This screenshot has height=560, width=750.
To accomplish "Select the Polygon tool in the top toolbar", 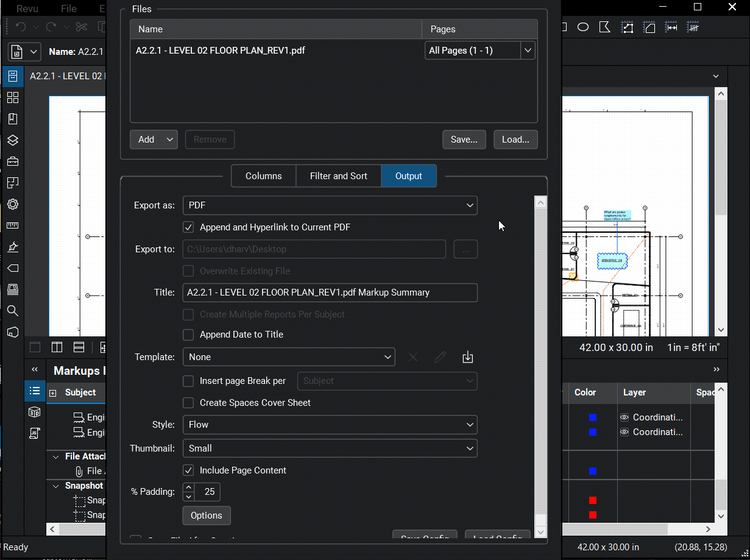I will [604, 27].
